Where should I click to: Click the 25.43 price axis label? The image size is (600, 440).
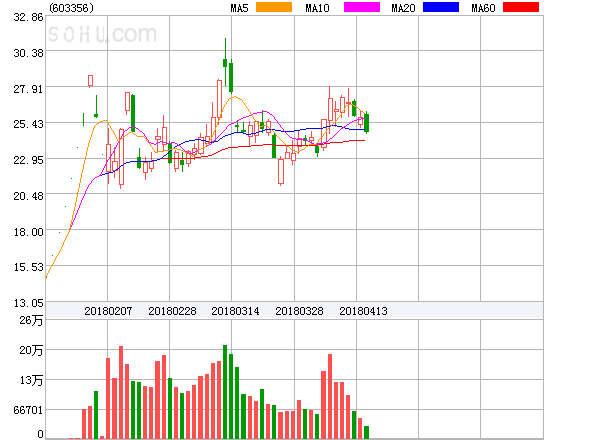pyautogui.click(x=28, y=124)
